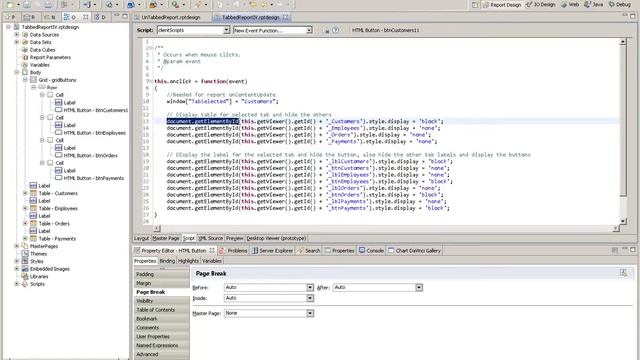Click the Libraries node icon
The height and width of the screenshot is (360, 640).
25,276
